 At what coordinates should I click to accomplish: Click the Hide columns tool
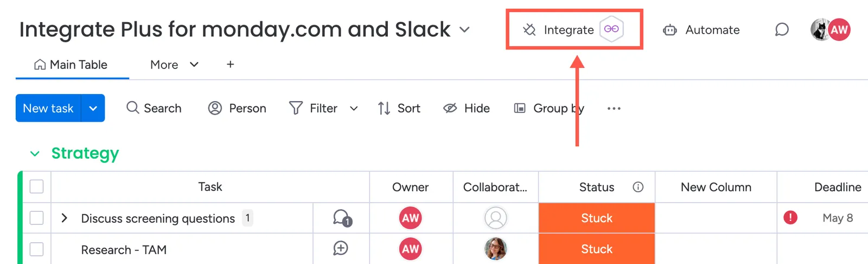[467, 108]
